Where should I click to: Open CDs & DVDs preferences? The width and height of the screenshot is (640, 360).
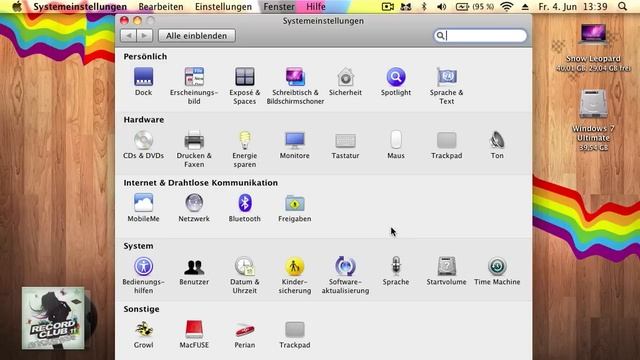pyautogui.click(x=143, y=145)
